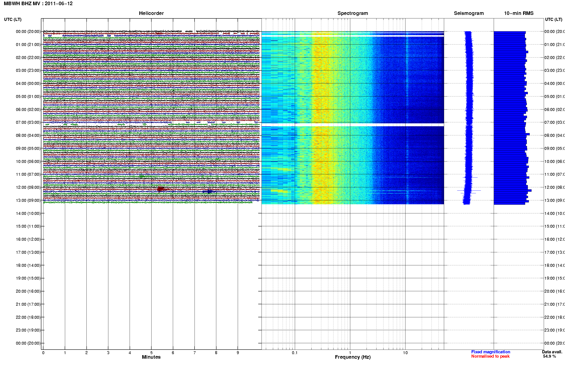Click the left 20:00 (16:00) time label
Image resolution: width=588 pixels, height=368 pixels.
[x=28, y=291]
